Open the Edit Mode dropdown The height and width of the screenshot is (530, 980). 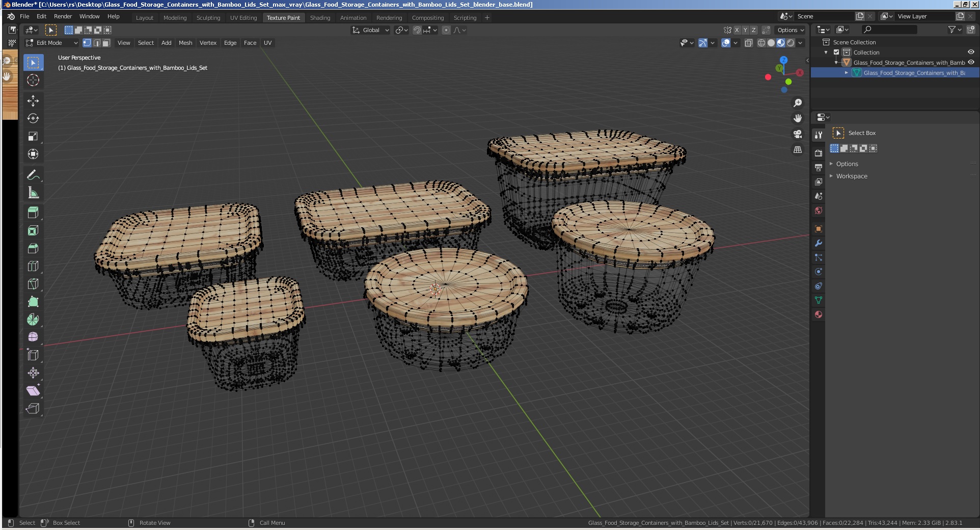tap(52, 43)
